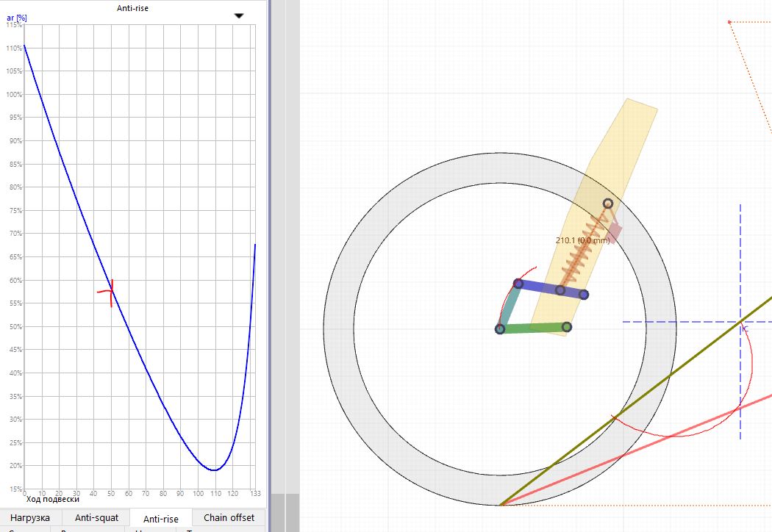The height and width of the screenshot is (532, 772).
Task: Select the pink marker beside the shock
Action: [x=615, y=231]
